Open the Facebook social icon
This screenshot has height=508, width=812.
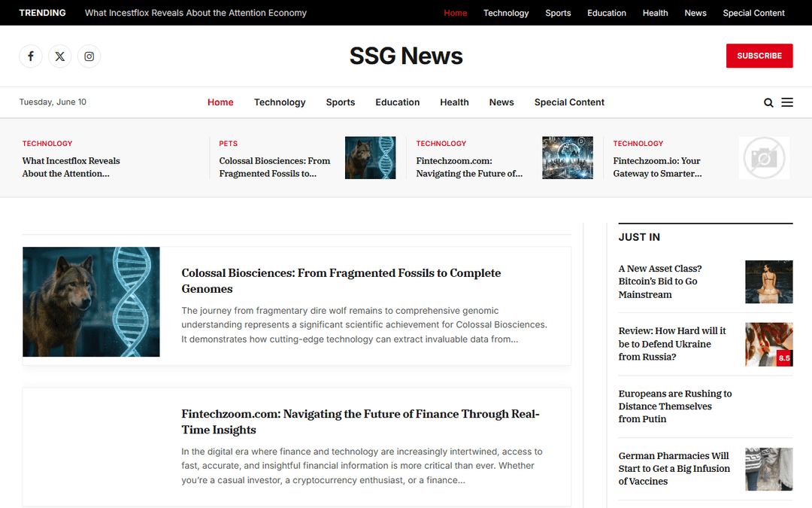(x=31, y=56)
